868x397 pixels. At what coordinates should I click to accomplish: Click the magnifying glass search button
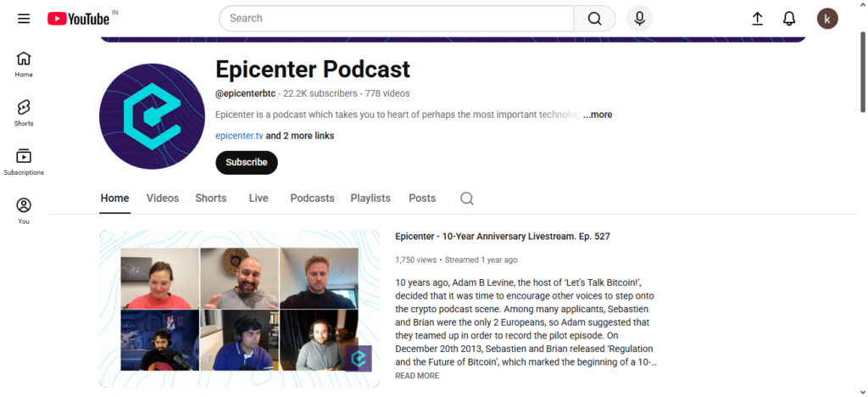point(594,19)
